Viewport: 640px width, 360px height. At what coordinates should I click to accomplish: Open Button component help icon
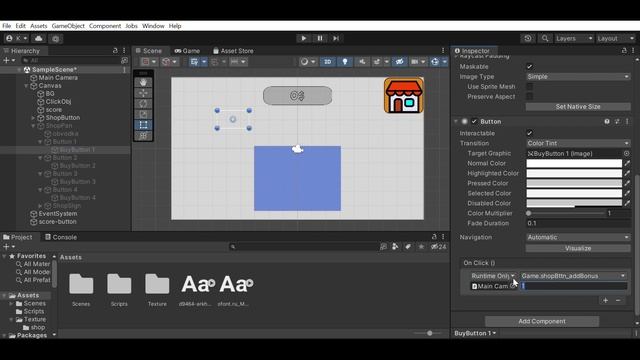[607, 122]
